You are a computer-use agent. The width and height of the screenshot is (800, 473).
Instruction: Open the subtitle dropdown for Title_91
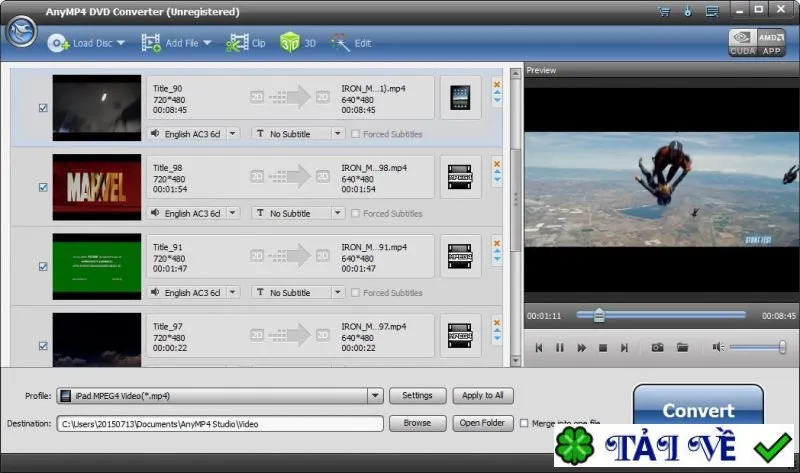337,292
